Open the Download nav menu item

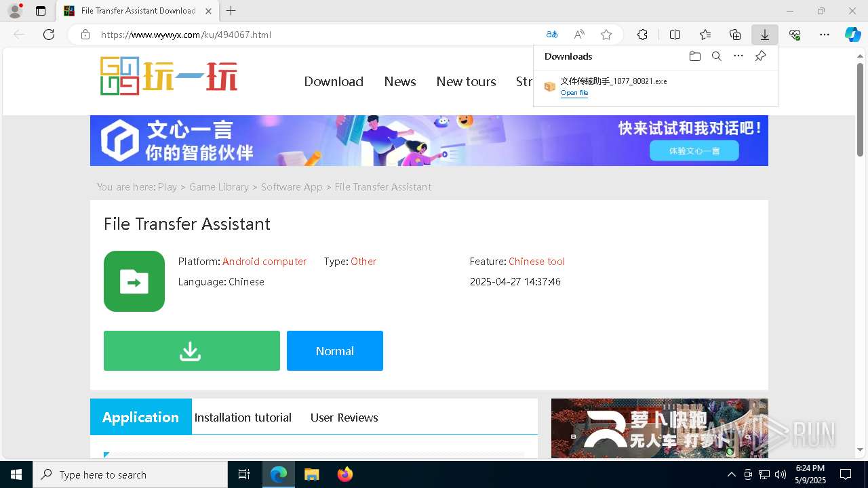(334, 81)
